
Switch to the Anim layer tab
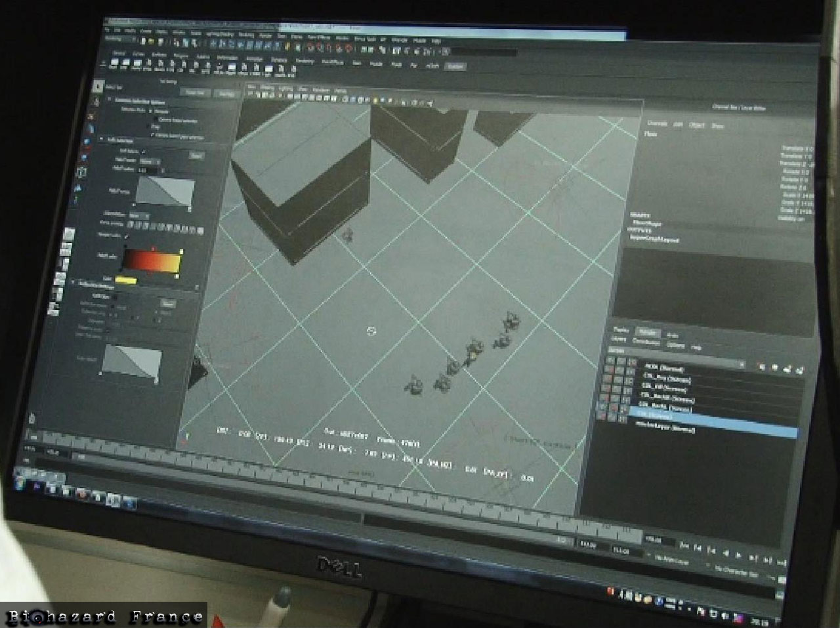[x=673, y=335]
